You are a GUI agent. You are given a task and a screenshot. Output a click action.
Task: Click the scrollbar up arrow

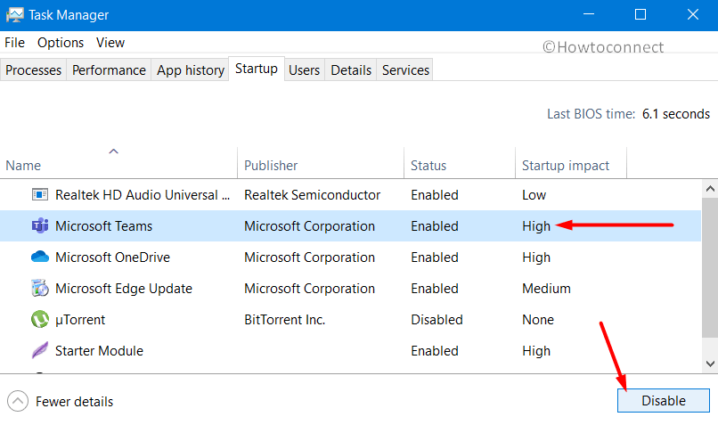click(x=710, y=189)
